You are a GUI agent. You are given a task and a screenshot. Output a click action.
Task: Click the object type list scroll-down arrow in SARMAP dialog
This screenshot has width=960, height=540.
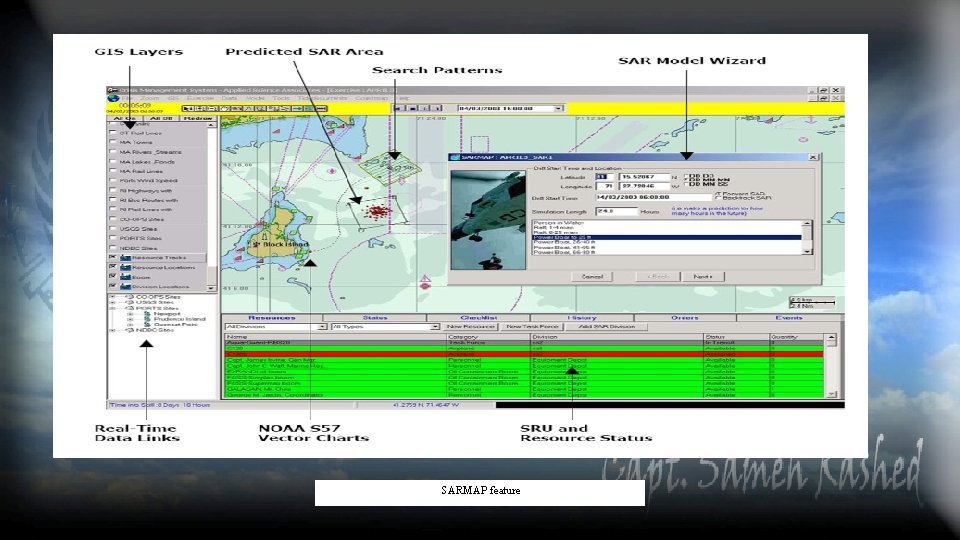[x=807, y=251]
